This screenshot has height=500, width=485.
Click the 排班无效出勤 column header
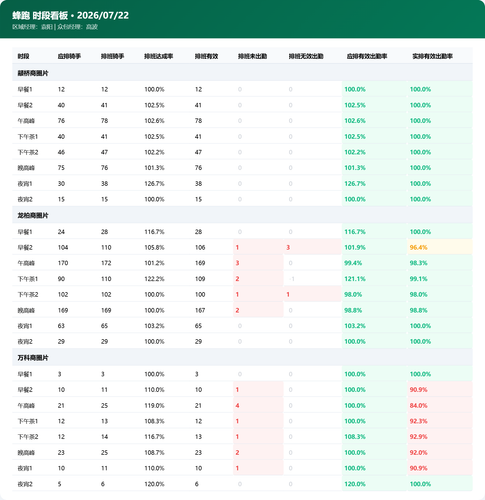(x=306, y=56)
